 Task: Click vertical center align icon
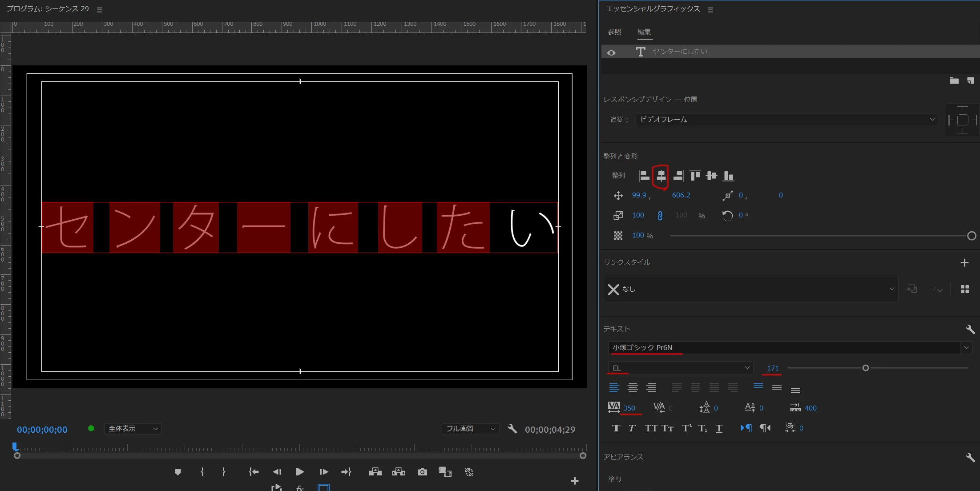coord(711,176)
